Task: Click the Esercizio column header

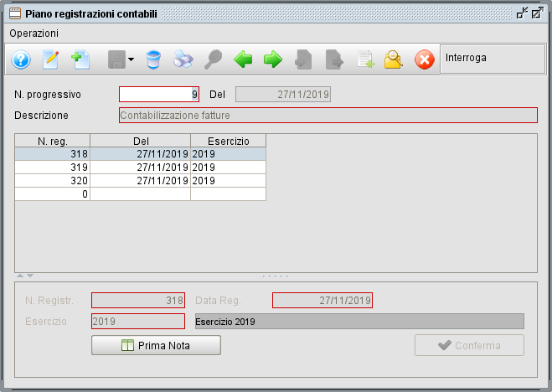Action: (x=228, y=141)
